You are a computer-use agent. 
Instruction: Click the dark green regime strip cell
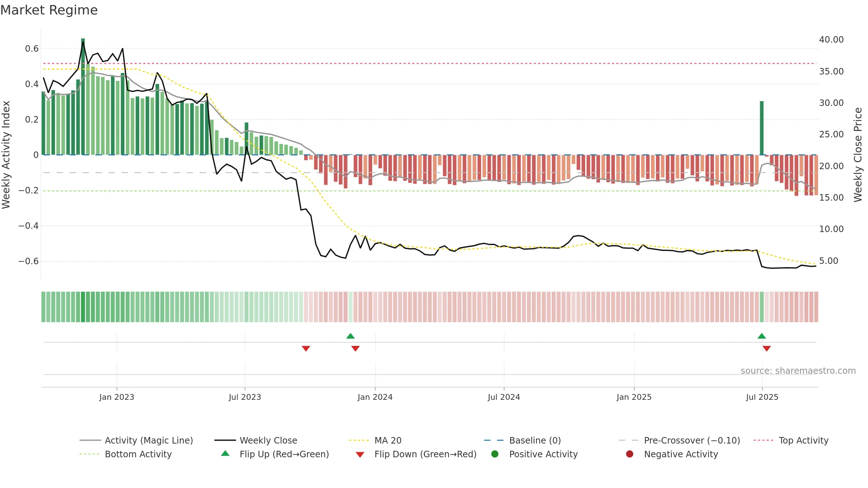83,307
